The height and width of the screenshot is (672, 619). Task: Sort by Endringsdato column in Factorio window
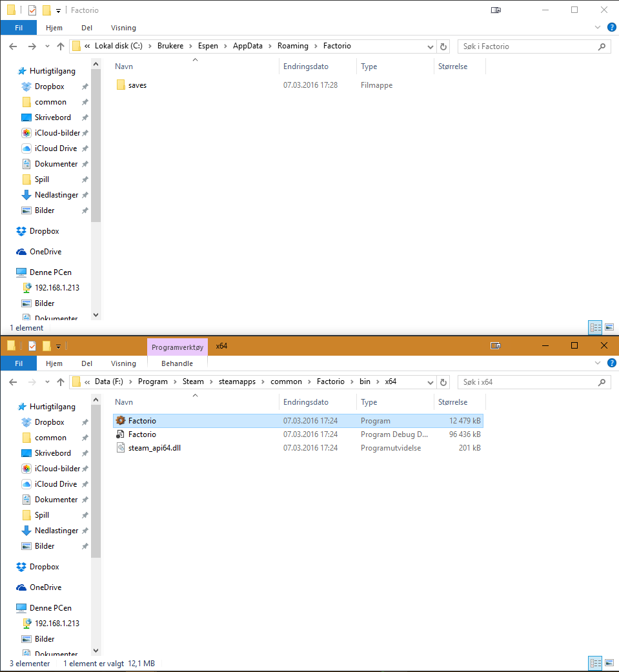[x=317, y=66]
